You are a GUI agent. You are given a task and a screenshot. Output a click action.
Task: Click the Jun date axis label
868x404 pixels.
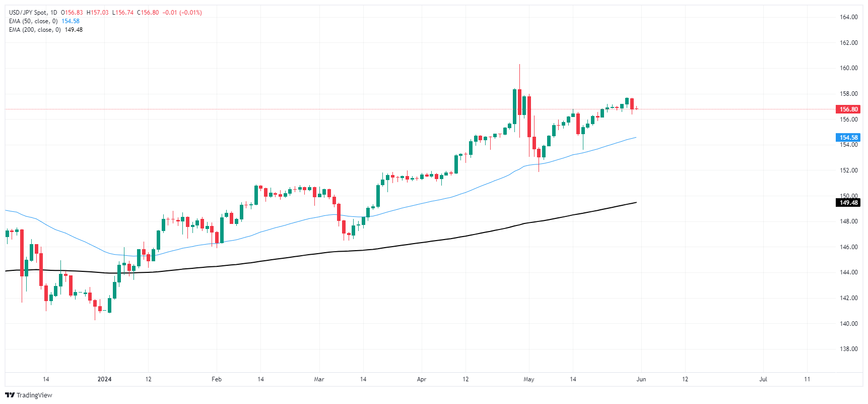click(641, 379)
